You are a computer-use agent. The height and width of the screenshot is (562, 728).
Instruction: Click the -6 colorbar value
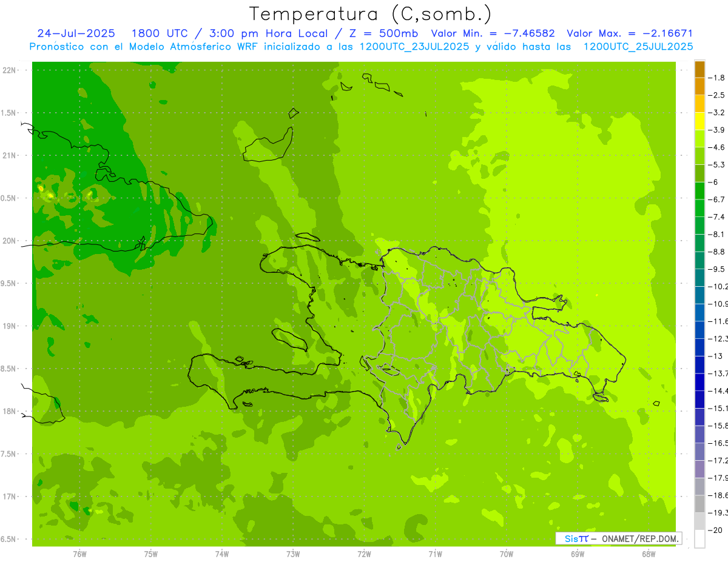coord(714,182)
